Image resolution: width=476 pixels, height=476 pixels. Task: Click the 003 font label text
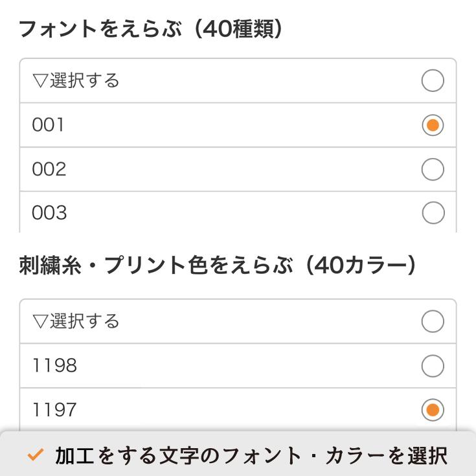[49, 212]
